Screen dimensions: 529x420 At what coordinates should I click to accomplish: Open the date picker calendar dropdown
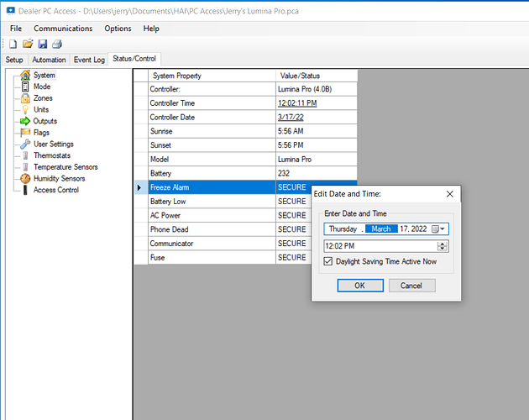tap(439, 228)
